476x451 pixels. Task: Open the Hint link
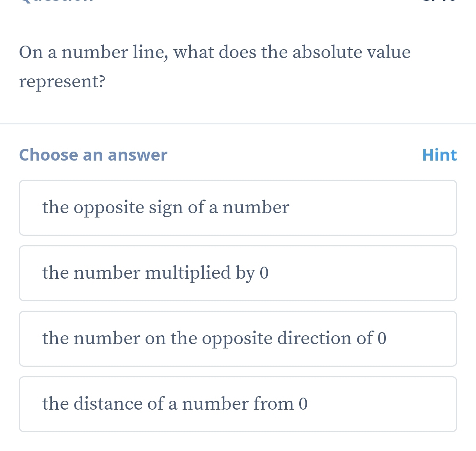click(439, 155)
